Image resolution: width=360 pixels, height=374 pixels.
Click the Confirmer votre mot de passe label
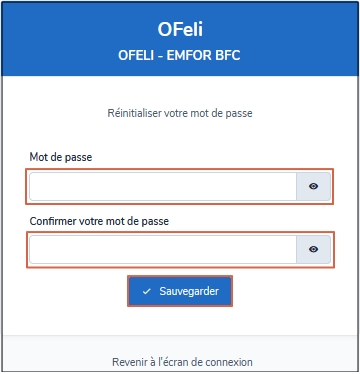[x=99, y=221]
